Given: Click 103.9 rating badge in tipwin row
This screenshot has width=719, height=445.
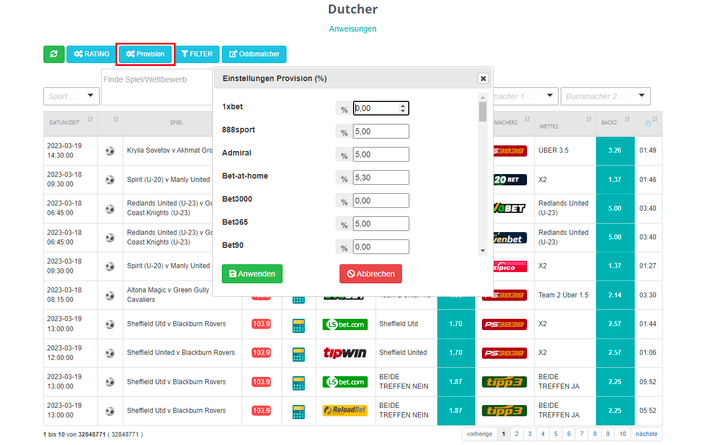Looking at the screenshot, I should coord(261,353).
